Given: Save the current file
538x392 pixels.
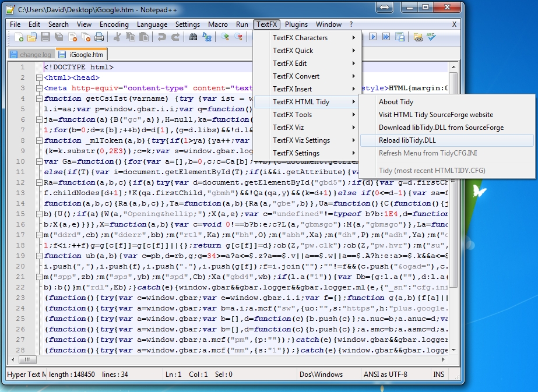Looking at the screenshot, I should coord(44,37).
